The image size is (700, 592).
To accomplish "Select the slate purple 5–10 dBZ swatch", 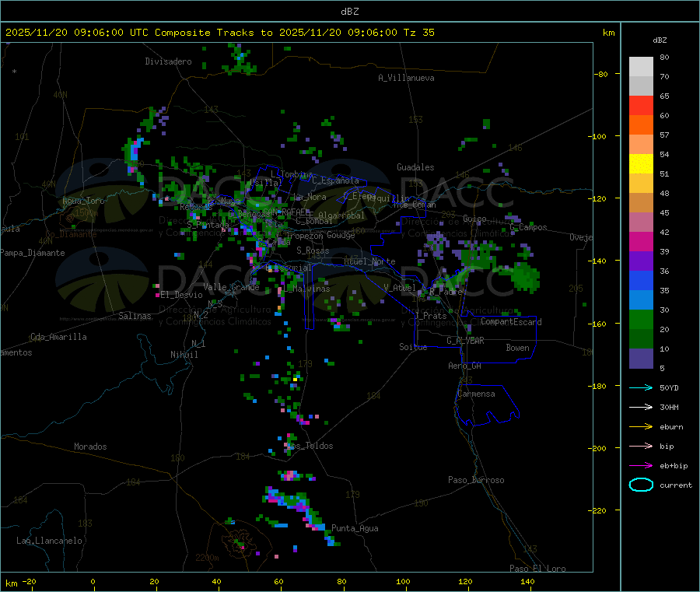I will coord(641,359).
